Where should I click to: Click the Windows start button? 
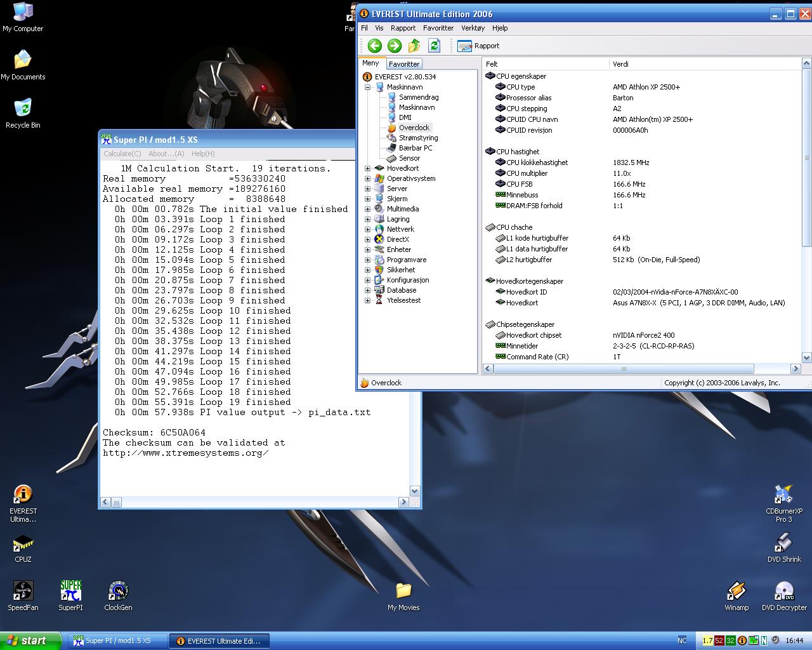pyautogui.click(x=30, y=640)
